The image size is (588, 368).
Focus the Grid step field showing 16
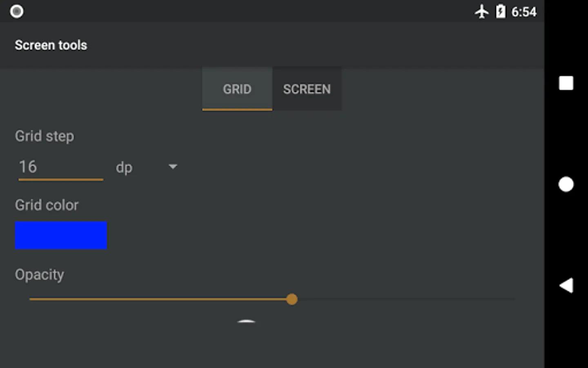click(x=61, y=167)
